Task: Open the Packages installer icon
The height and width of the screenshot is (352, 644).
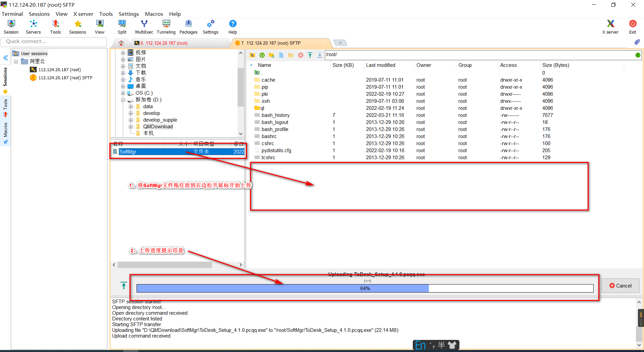Action: [x=188, y=27]
